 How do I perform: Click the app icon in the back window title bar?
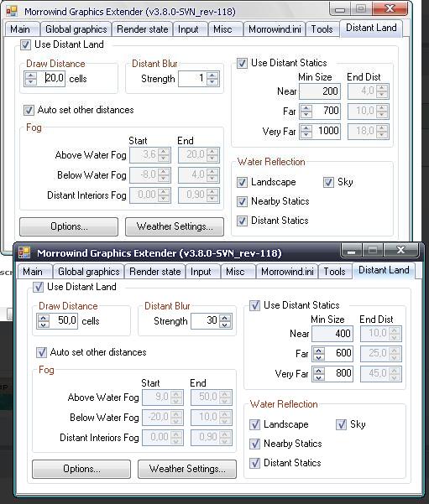click(x=12, y=11)
